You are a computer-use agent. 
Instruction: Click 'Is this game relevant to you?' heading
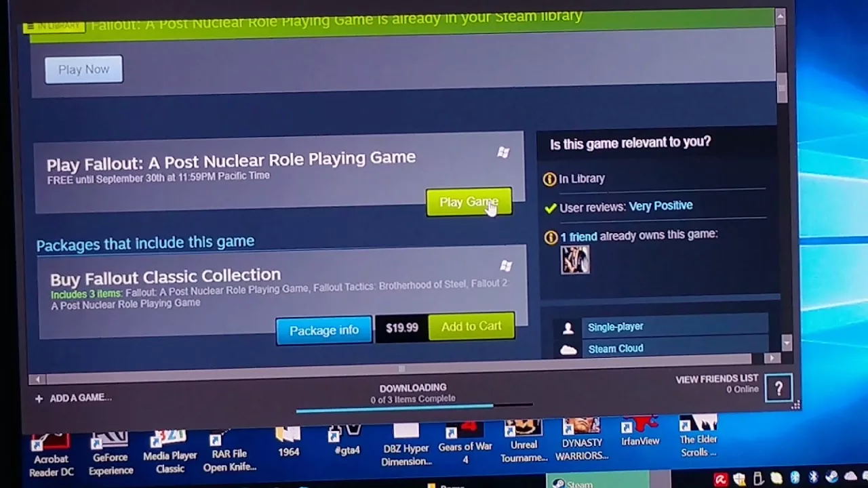(x=631, y=142)
